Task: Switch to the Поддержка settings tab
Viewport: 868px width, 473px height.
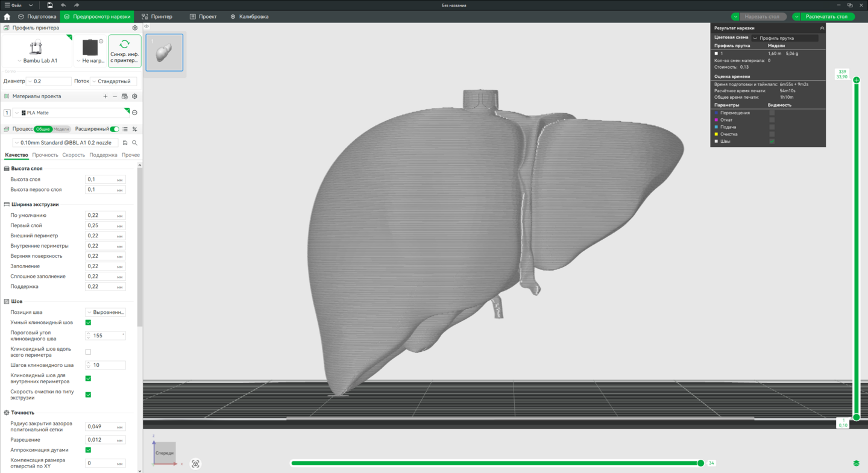Action: [103, 155]
